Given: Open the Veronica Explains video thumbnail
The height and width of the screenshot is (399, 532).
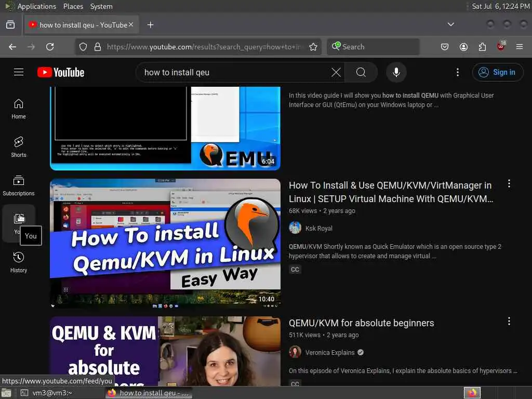Looking at the screenshot, I should pyautogui.click(x=165, y=351).
